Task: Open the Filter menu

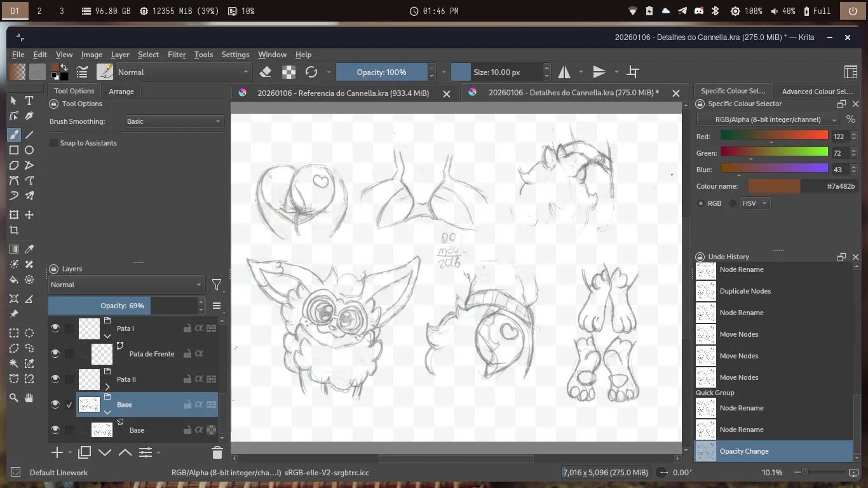Action: pyautogui.click(x=176, y=55)
